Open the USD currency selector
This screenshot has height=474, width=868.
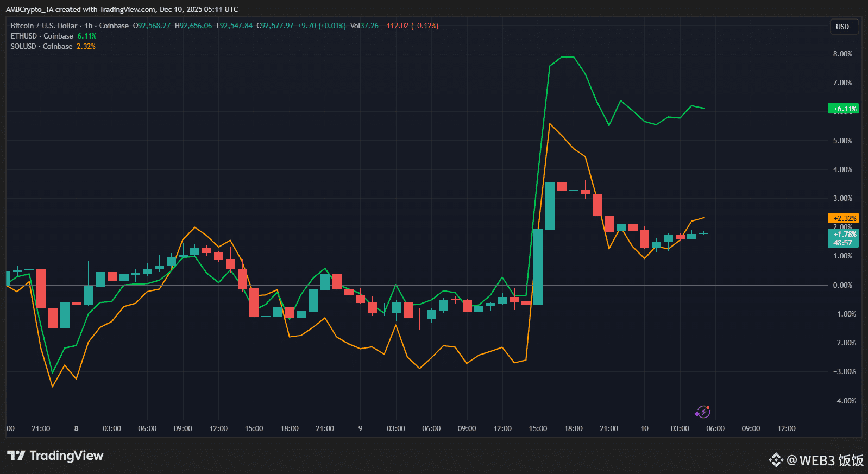pyautogui.click(x=842, y=27)
